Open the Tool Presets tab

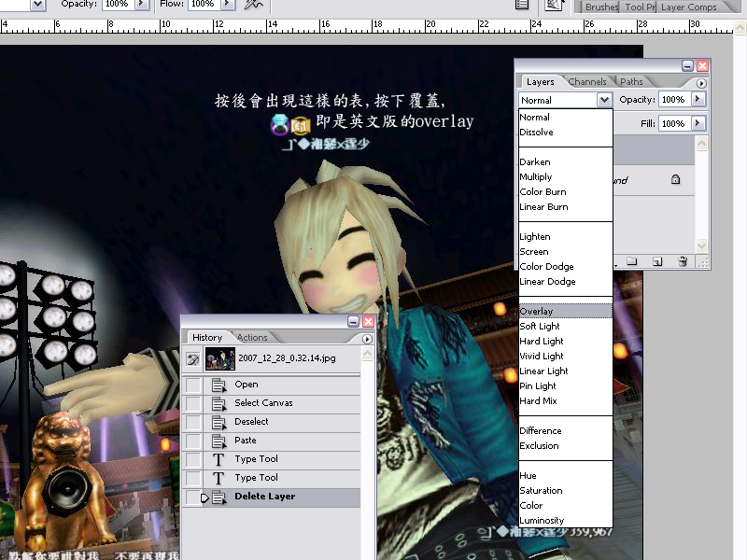click(x=640, y=7)
